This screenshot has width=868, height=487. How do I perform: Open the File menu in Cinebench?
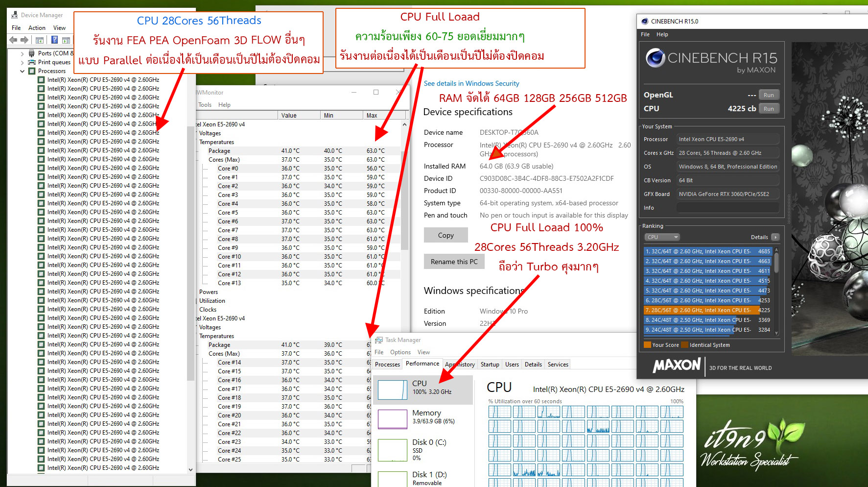click(645, 34)
